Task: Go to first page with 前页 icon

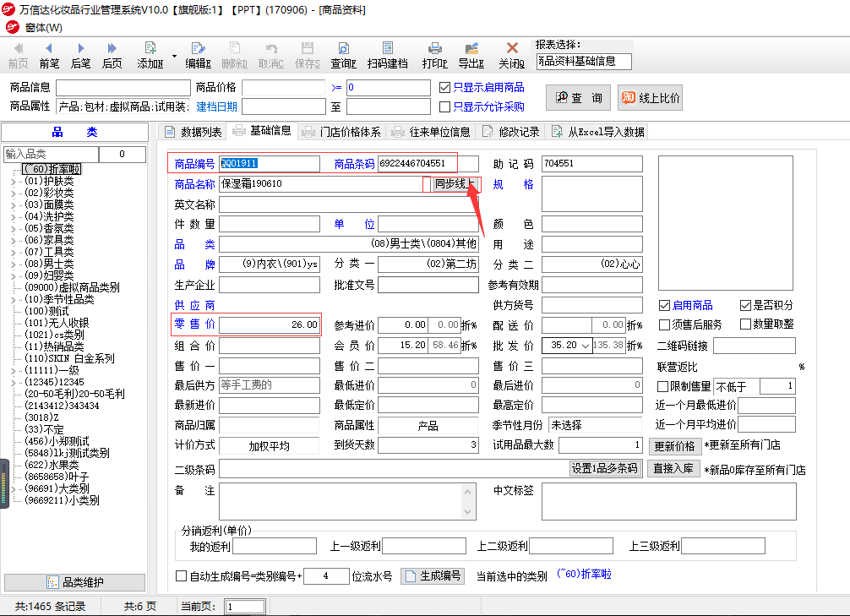Action: pos(18,55)
